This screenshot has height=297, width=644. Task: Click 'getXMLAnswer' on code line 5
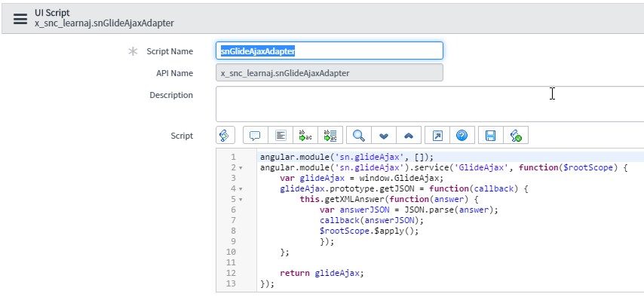[354, 200]
